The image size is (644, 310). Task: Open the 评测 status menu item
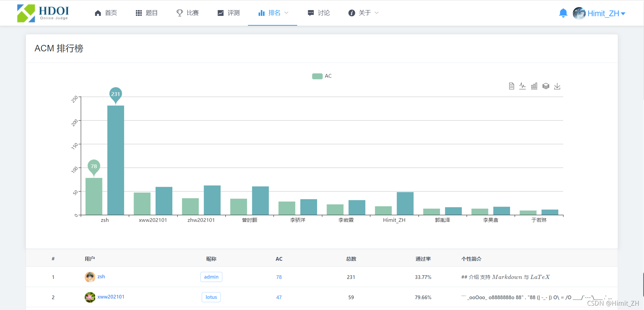pos(228,13)
